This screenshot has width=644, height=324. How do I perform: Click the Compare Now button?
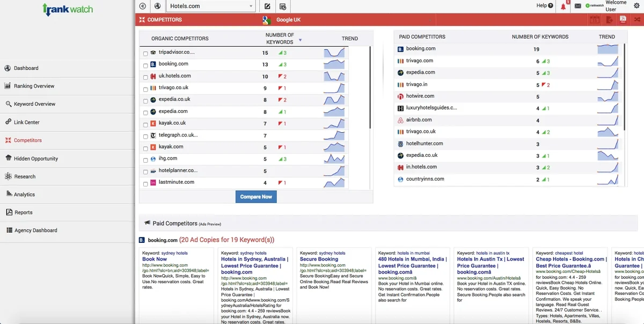click(256, 197)
